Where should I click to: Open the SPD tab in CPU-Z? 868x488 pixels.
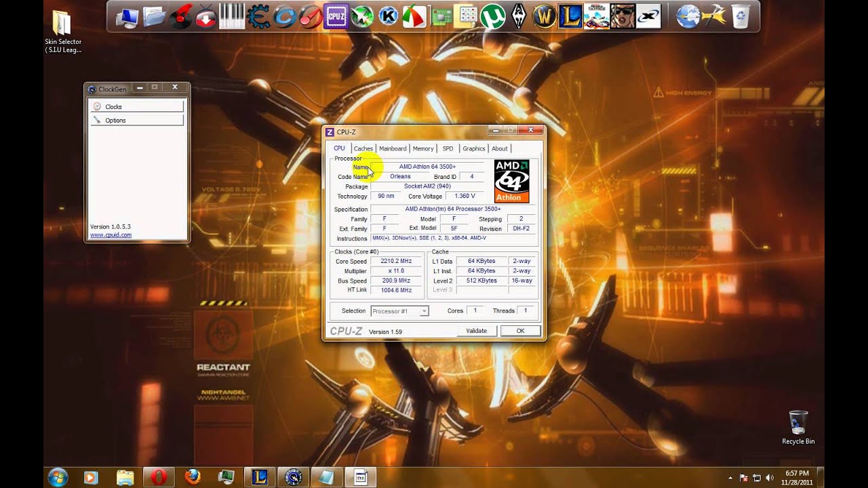click(x=448, y=148)
